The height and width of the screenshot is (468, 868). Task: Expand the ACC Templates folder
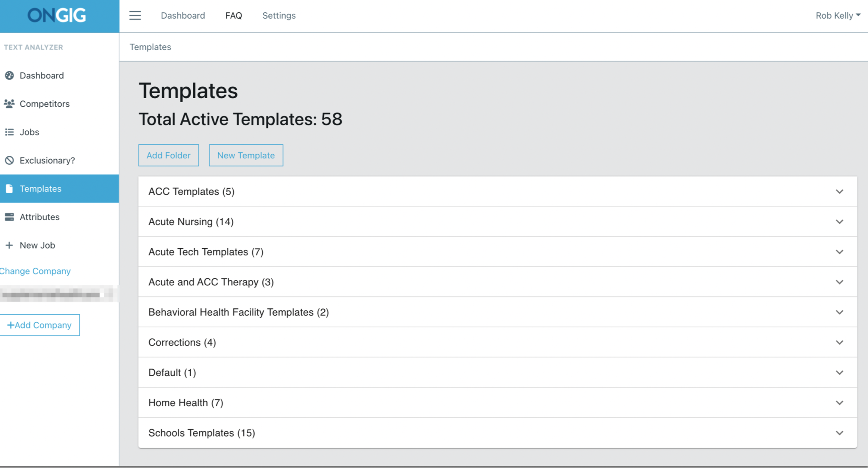[839, 191]
